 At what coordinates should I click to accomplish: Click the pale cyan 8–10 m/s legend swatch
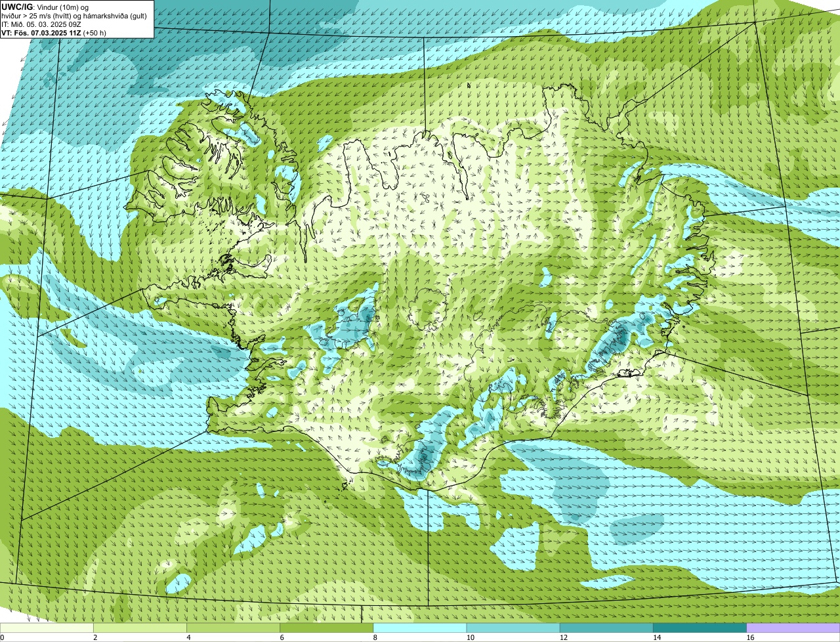420,628
